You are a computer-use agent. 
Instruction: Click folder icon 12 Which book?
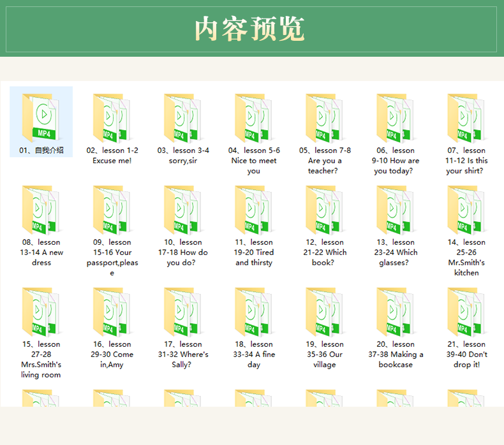point(325,210)
